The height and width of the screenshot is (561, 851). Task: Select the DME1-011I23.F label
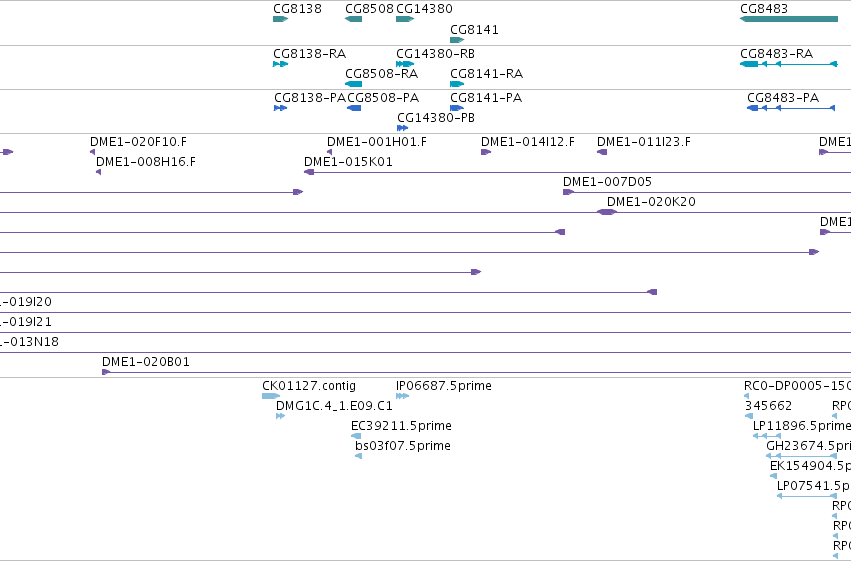click(644, 142)
